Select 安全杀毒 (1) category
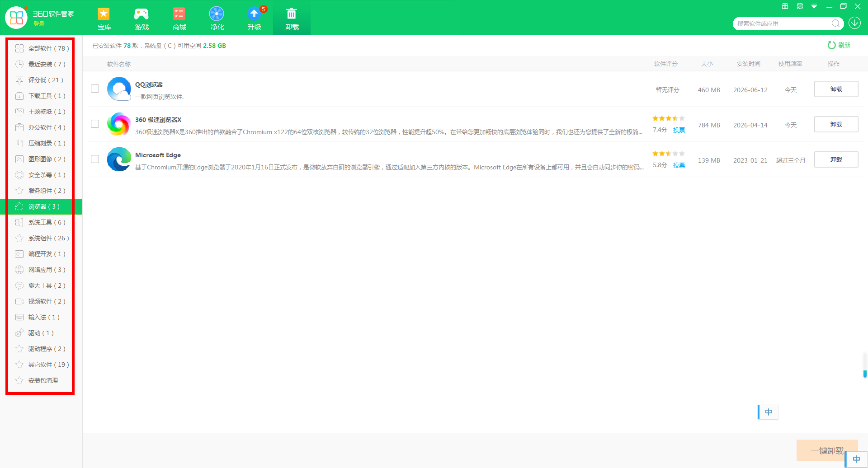The width and height of the screenshot is (868, 468). pyautogui.click(x=41, y=175)
